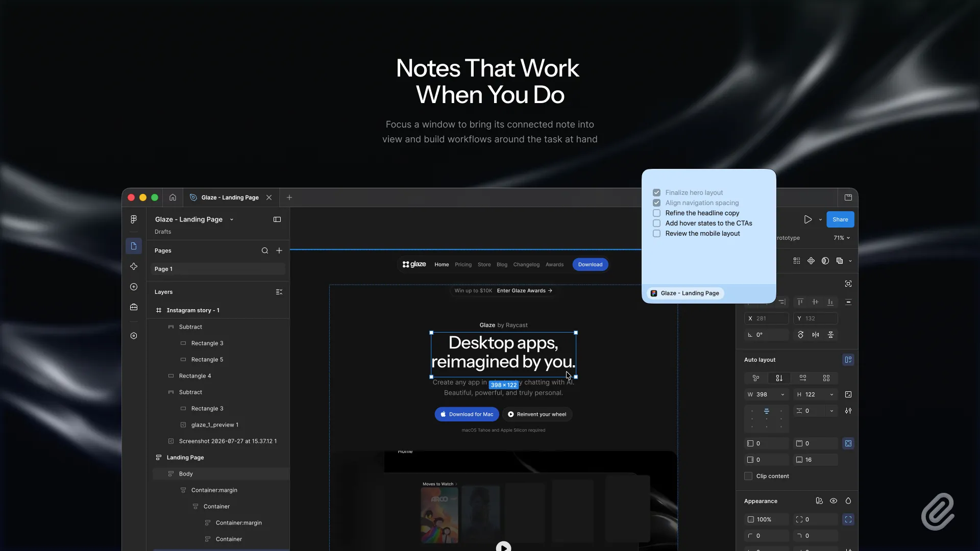The width and height of the screenshot is (980, 551).
Task: Click the opacity 100% field
Action: click(x=766, y=519)
